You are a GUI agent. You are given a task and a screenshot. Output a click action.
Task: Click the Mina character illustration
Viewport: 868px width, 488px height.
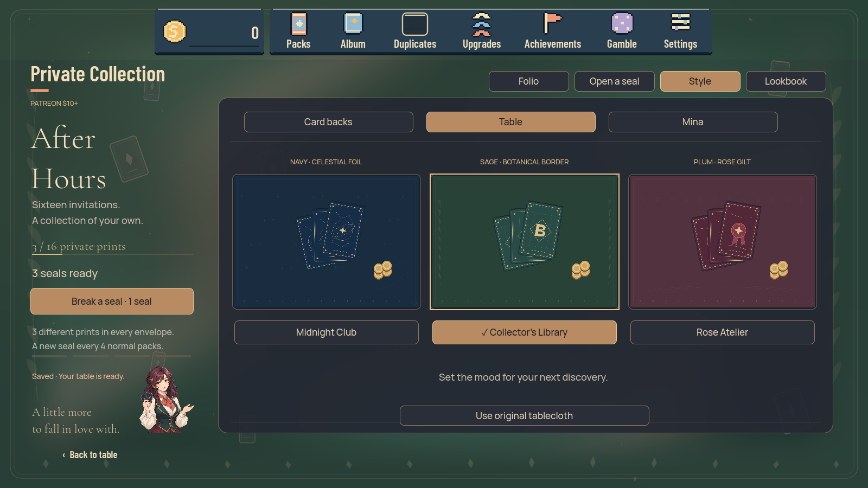tap(165, 399)
